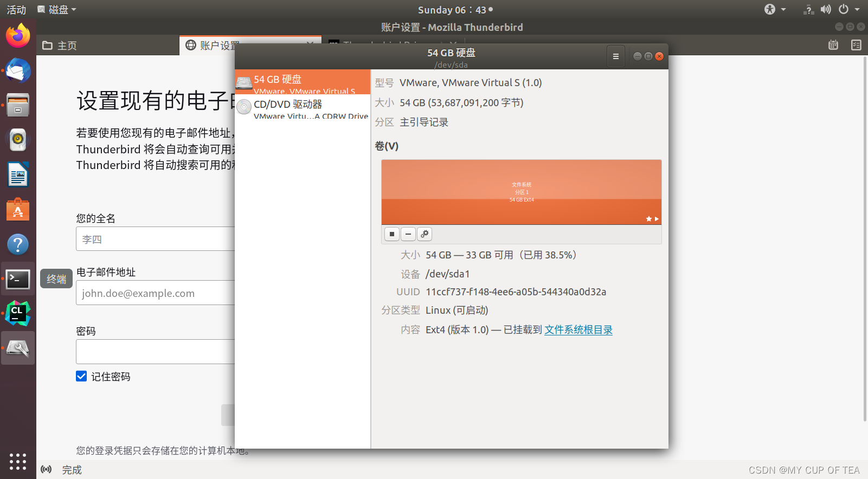
Task: Launch LibreOffice Writer from dock
Action: 18,174
